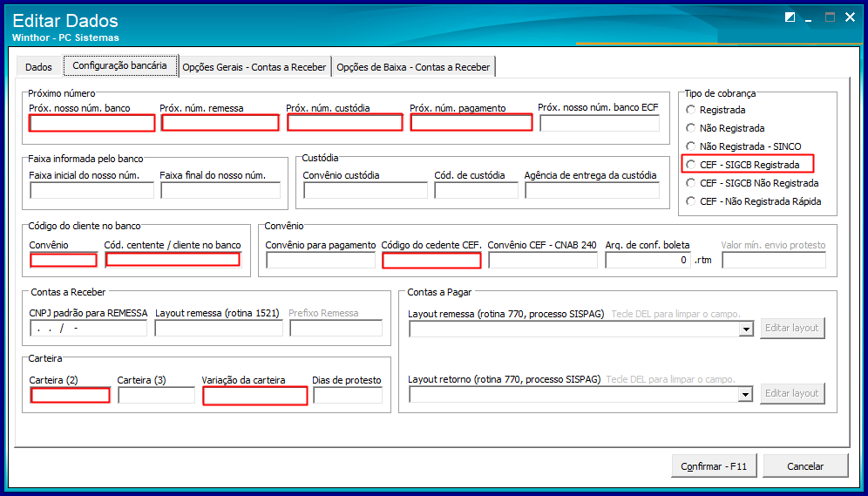Click the Cancelar button
868x496 pixels.
(x=805, y=466)
